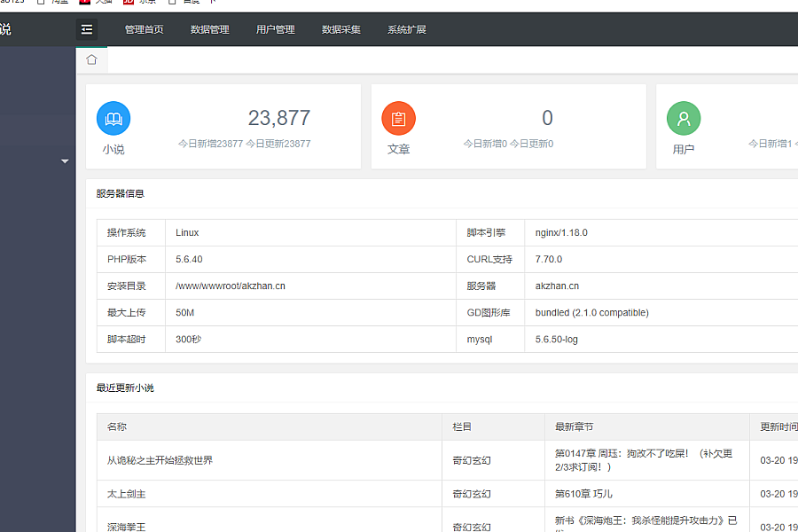Click 奇幻玄幻 in the 从诡秘之主开始拯救世界 row
Image resolution: width=798 pixels, height=532 pixels.
(472, 460)
